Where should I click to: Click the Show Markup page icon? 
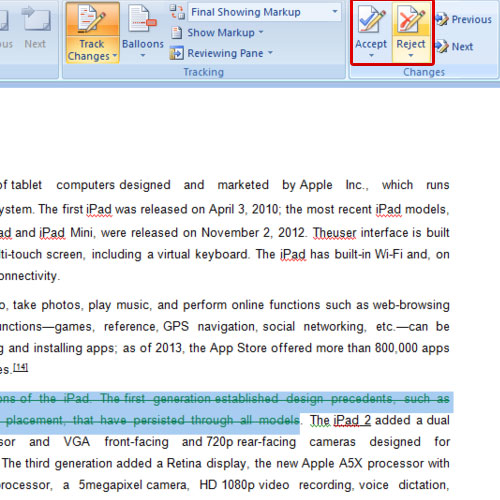tap(176, 33)
